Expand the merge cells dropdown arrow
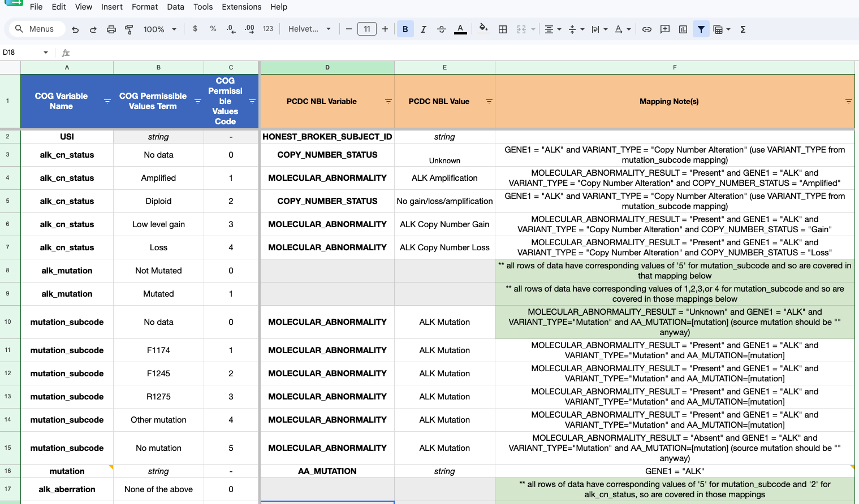Screen dimensions: 859x504 pyautogui.click(x=533, y=29)
